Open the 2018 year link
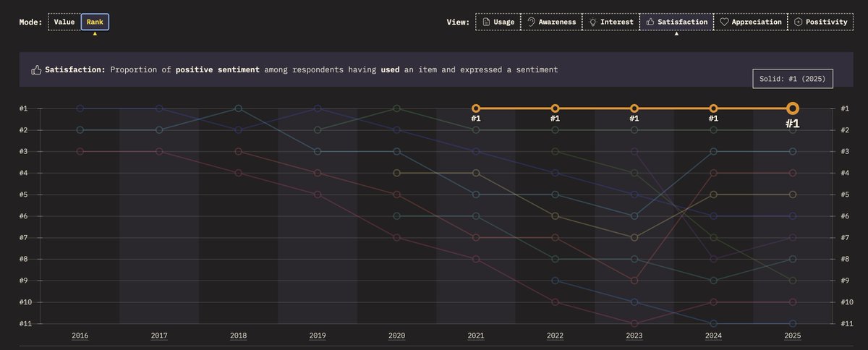Image resolution: width=868 pixels, height=350 pixels. pyautogui.click(x=238, y=336)
